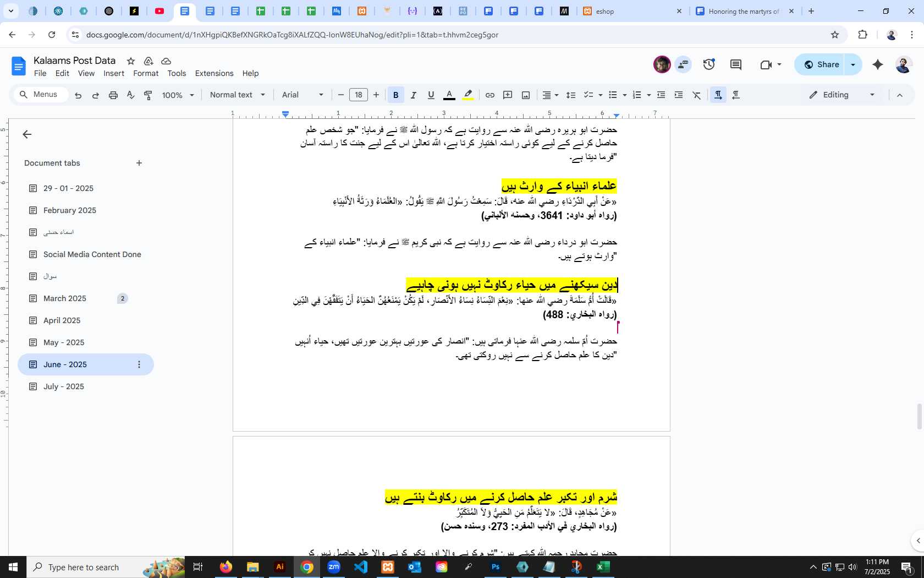Decrease indent using toolbar icon
Screen dimensions: 924x578
pos(661,95)
